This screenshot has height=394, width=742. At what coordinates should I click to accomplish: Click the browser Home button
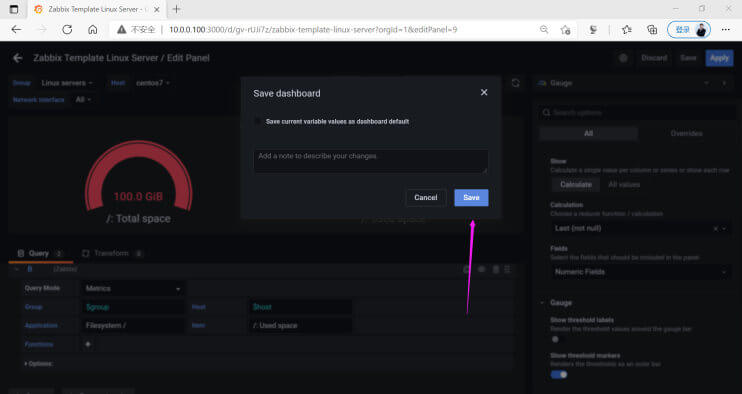click(93, 29)
